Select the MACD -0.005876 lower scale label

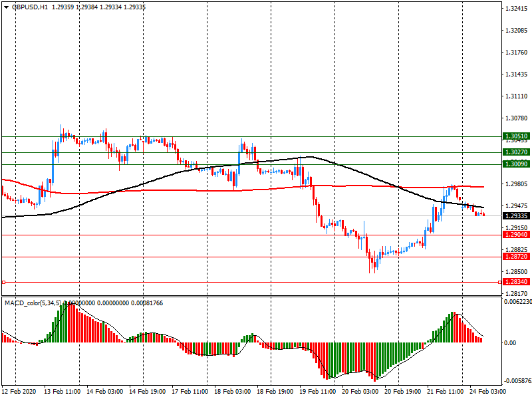point(518,380)
